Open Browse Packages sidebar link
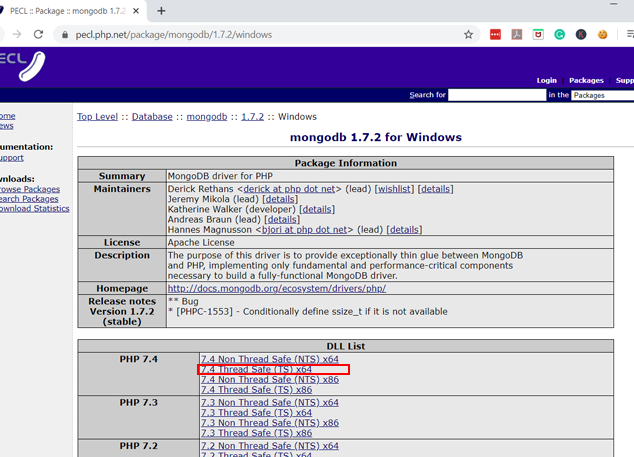Image resolution: width=634 pixels, height=457 pixels. (x=30, y=189)
